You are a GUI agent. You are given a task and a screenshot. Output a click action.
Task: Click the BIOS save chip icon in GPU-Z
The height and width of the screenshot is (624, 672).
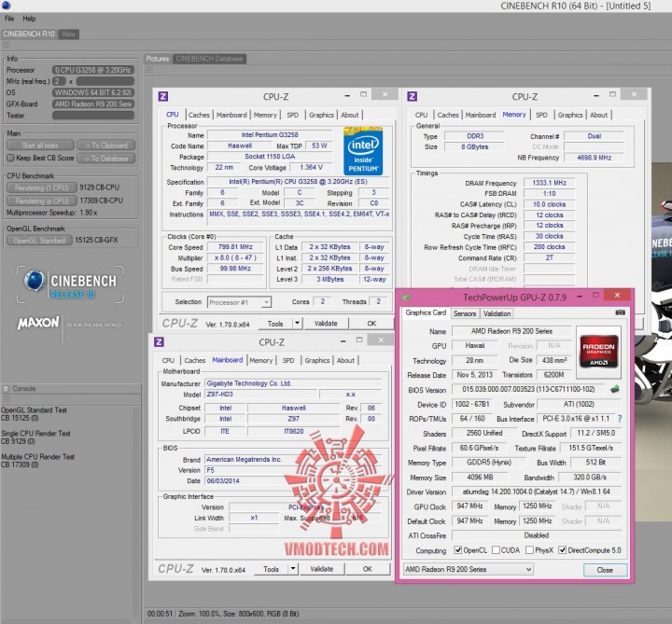[x=615, y=389]
